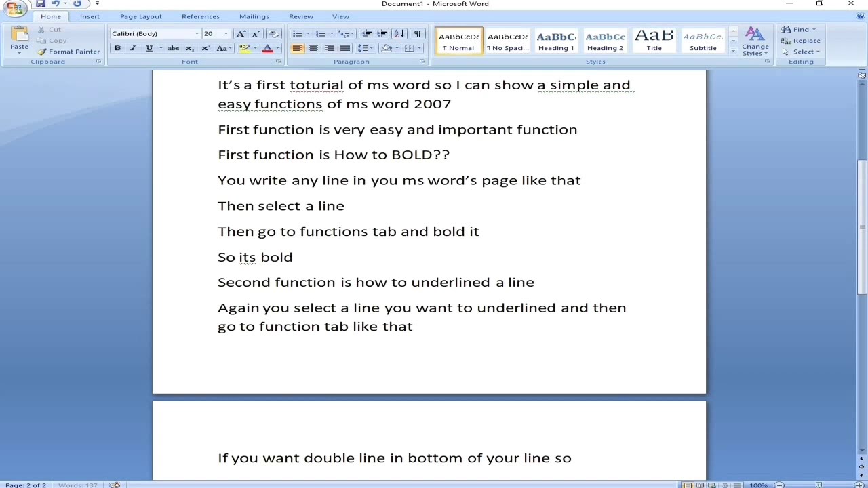The width and height of the screenshot is (868, 488).
Task: Switch to Print Layout view icon
Action: (689, 485)
